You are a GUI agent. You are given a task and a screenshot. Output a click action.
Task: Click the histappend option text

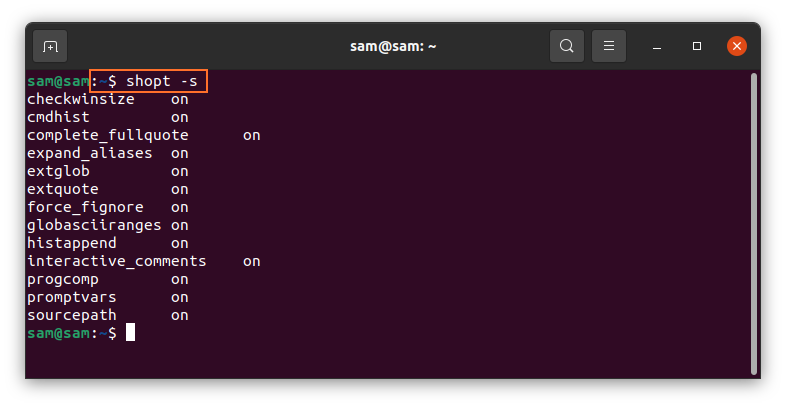point(71,243)
